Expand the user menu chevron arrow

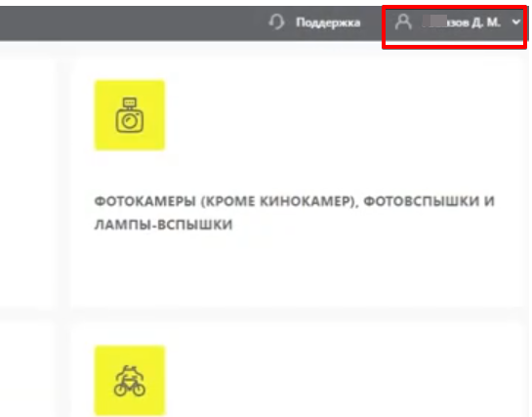[x=516, y=22]
